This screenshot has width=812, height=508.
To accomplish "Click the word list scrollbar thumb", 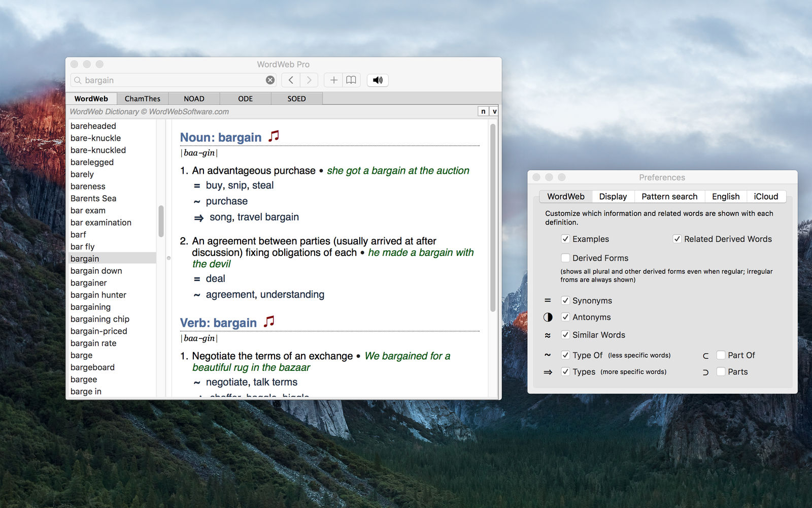I will pyautogui.click(x=161, y=221).
